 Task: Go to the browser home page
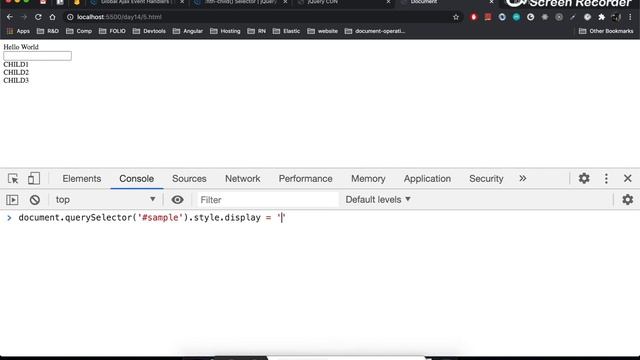click(x=52, y=17)
